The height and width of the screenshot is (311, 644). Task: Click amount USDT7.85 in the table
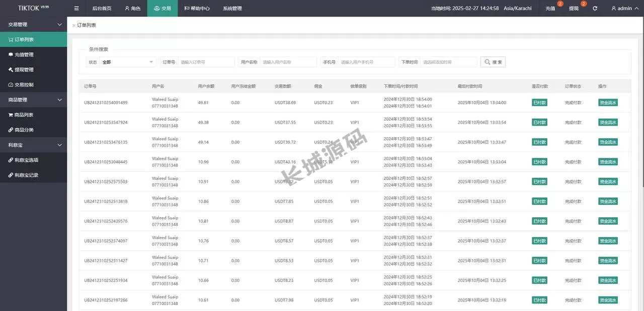coord(284,201)
